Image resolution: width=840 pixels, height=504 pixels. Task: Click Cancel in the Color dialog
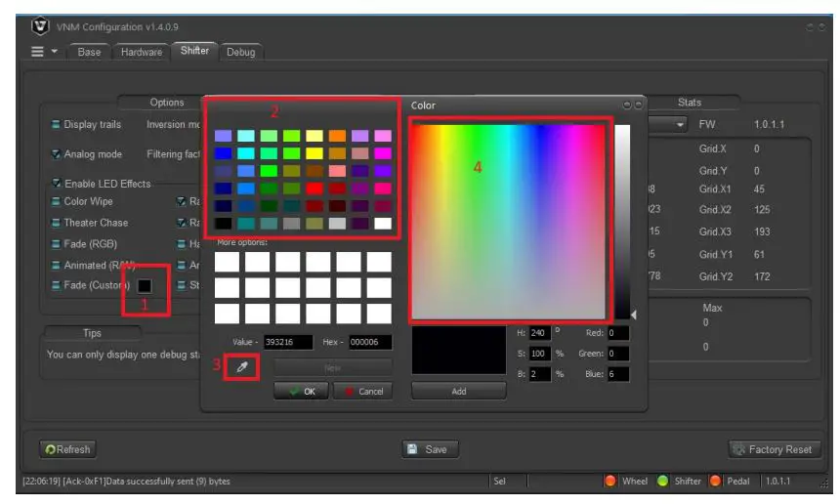coord(362,391)
